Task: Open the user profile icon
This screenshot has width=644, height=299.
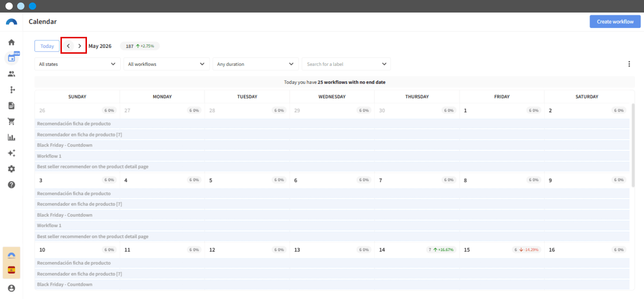Action: [x=11, y=288]
